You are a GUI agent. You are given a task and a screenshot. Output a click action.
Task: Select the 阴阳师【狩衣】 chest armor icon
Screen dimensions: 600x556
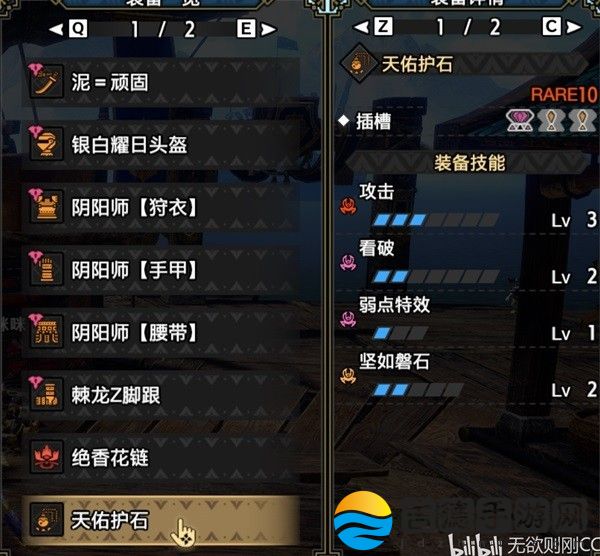click(x=46, y=206)
